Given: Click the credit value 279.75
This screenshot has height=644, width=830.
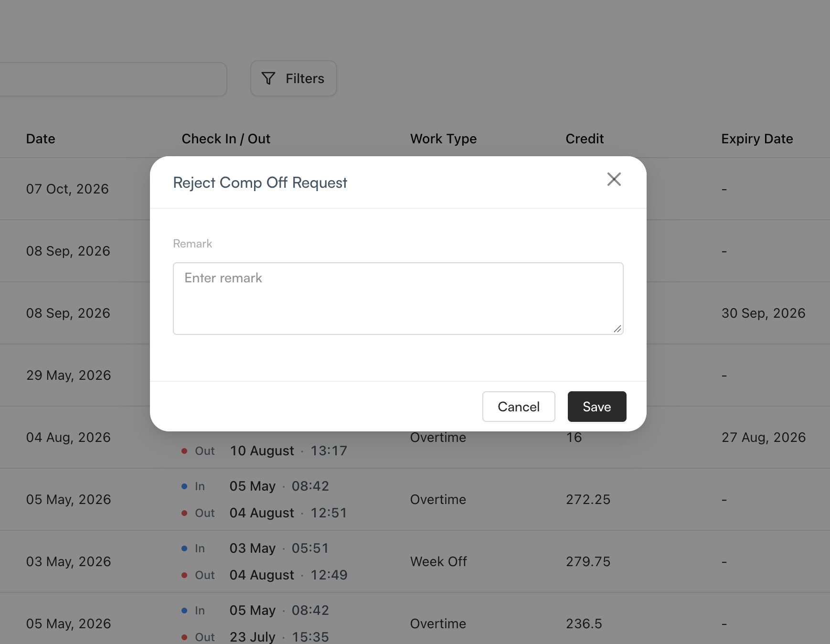Looking at the screenshot, I should click(588, 561).
